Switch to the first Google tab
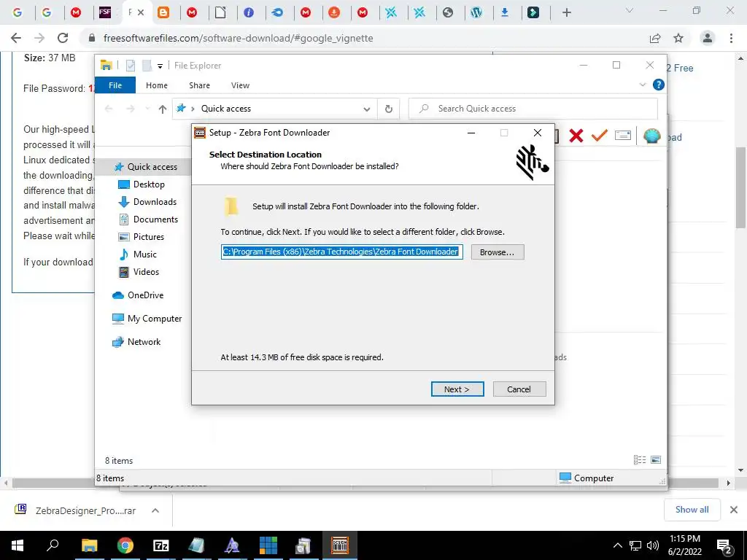 (x=18, y=12)
